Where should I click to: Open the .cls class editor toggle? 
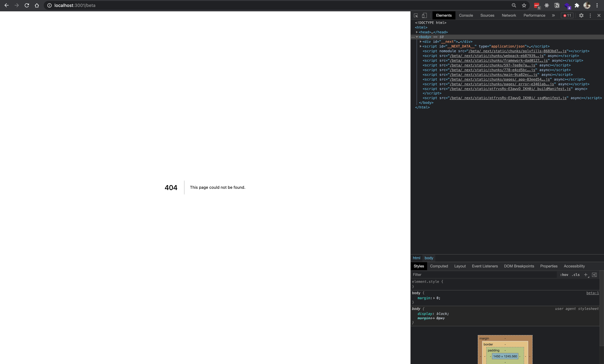pos(576,275)
